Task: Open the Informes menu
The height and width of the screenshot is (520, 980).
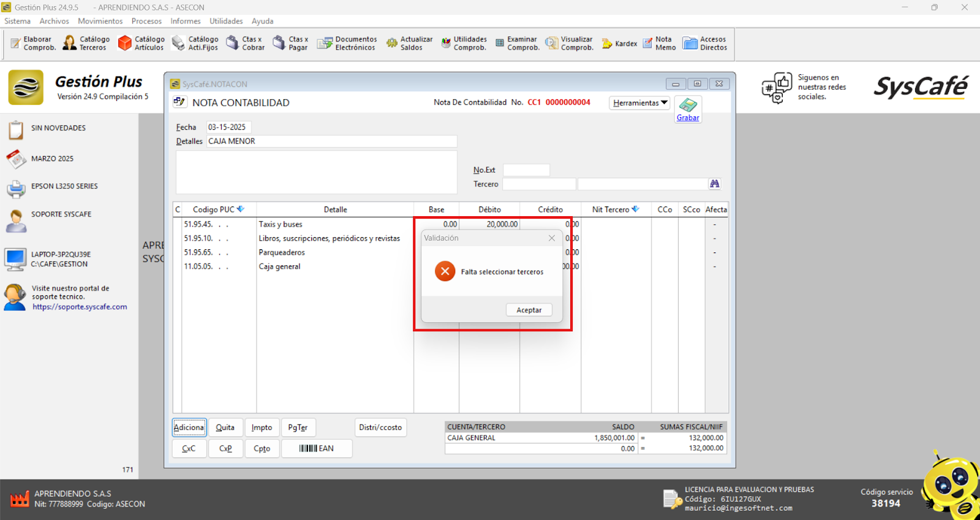Action: pyautogui.click(x=185, y=21)
